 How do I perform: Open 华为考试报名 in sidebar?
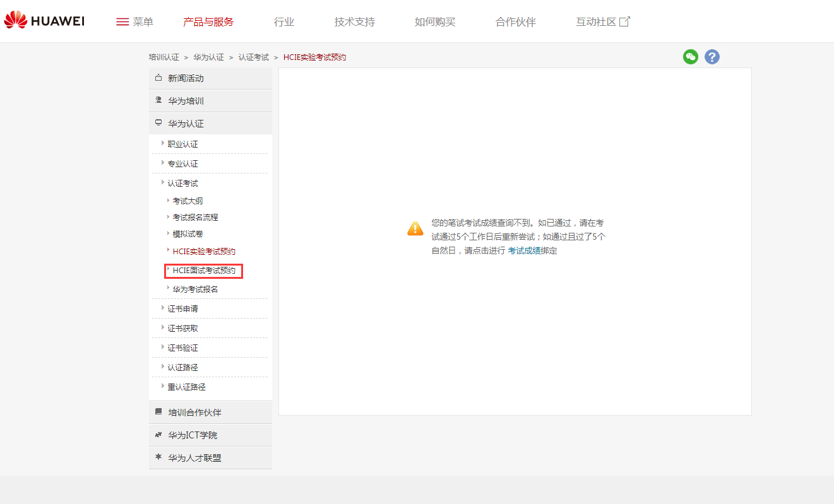pos(196,290)
